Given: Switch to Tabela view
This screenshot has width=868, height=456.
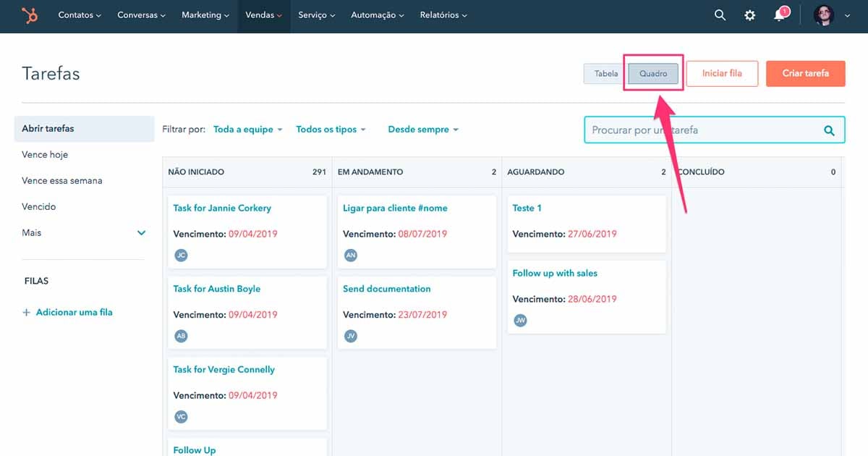Looking at the screenshot, I should [605, 74].
